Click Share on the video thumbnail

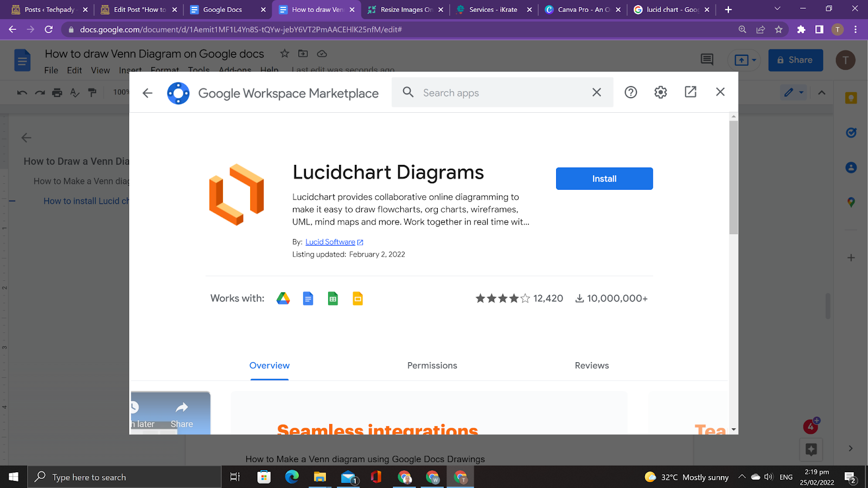click(182, 415)
